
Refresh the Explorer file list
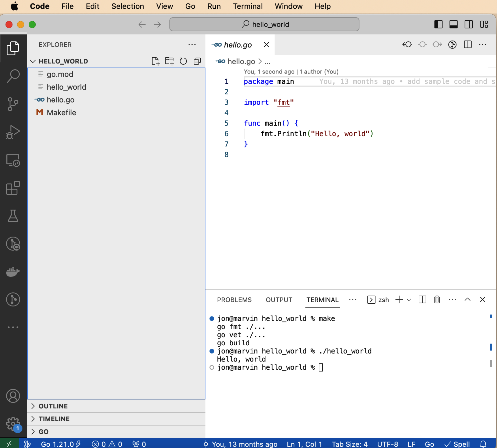(183, 61)
